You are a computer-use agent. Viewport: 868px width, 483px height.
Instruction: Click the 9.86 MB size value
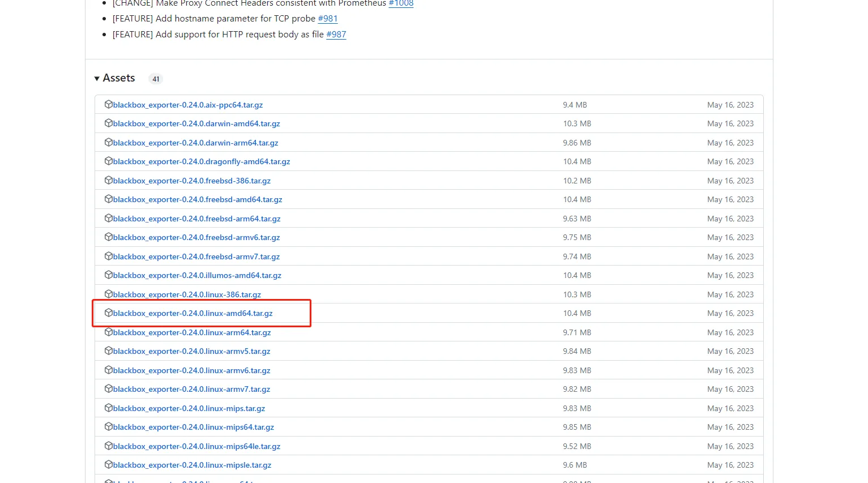[x=577, y=143]
